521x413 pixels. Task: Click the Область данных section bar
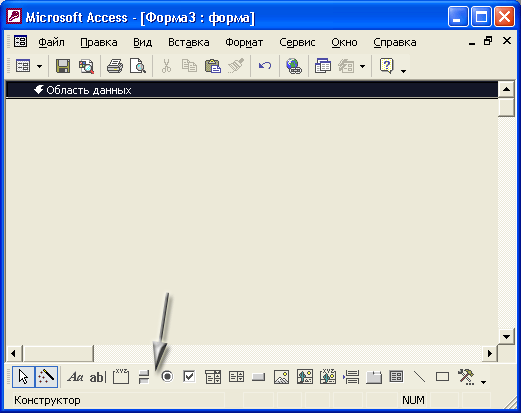click(252, 90)
